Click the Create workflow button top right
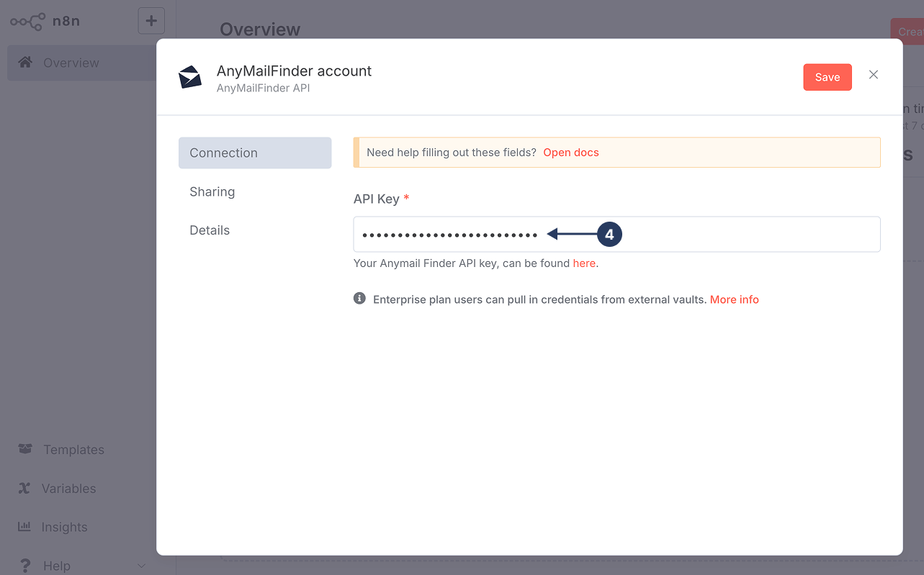Viewport: 924px width, 575px height. pyautogui.click(x=908, y=31)
